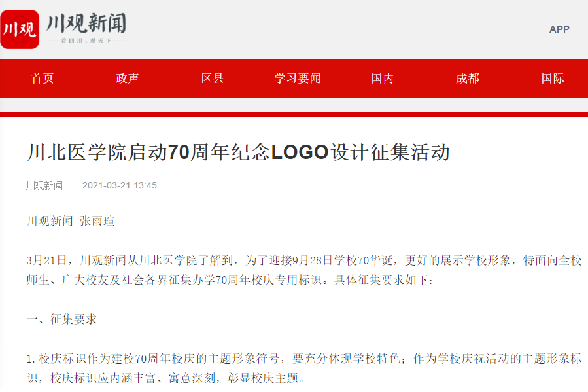
Task: Click the 川观新闻 source label under the title
Action: (44, 185)
